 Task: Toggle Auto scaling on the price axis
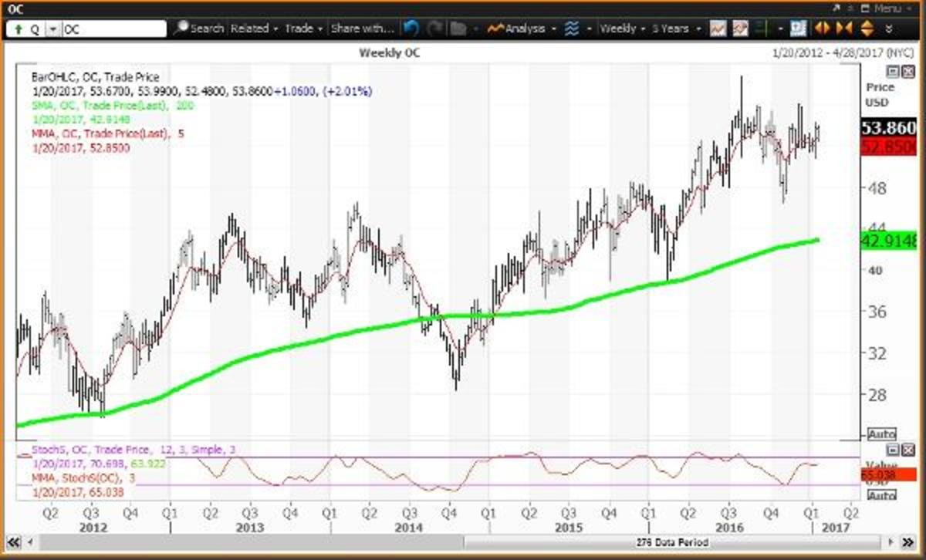pos(880,434)
